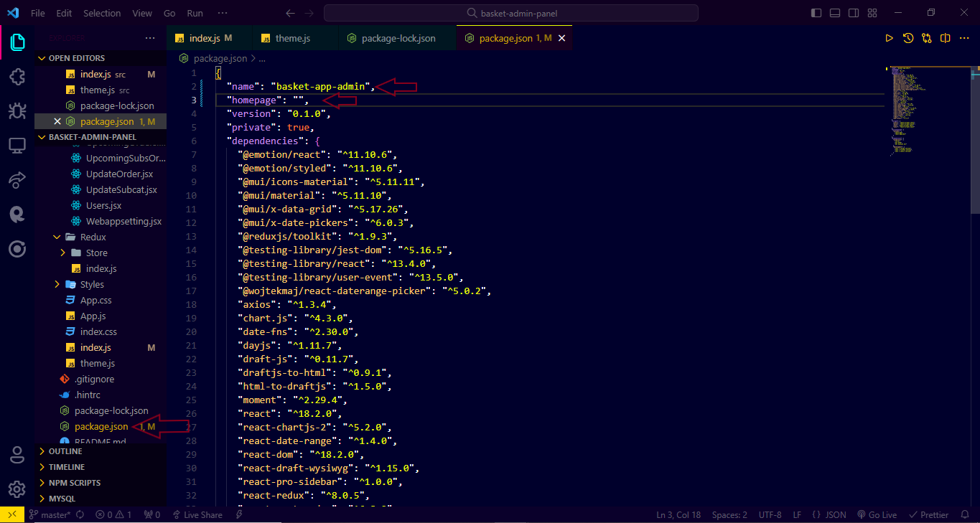980x523 pixels.
Task: Open editor More Actions ellipsis
Action: pos(964,38)
